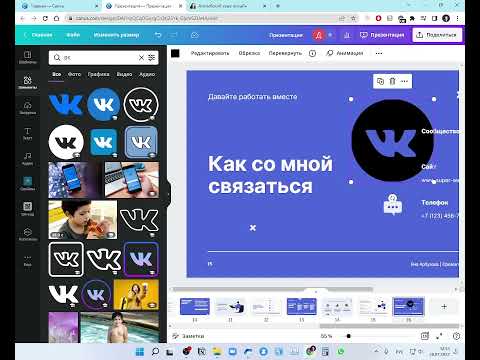The width and height of the screenshot is (480, 360).
Task: Select the white outlined circle VK logo
Action: click(141, 105)
